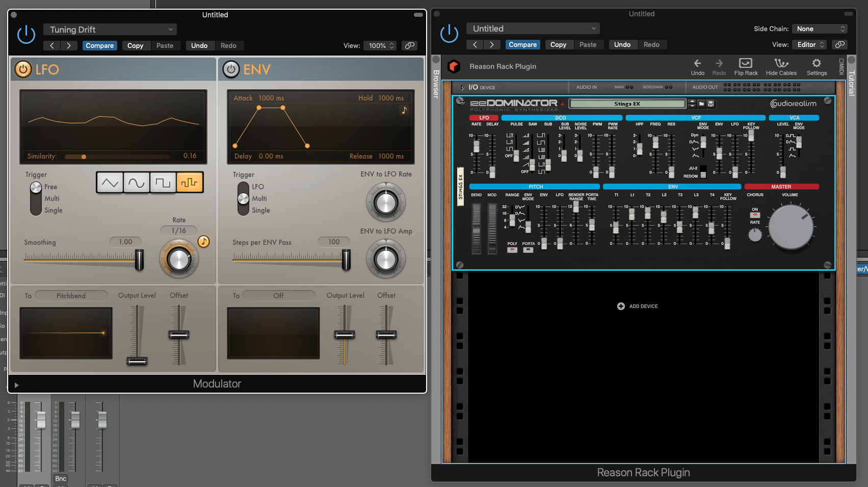This screenshot has height=487, width=868.
Task: Toggle the LFO power button
Action: (23, 69)
